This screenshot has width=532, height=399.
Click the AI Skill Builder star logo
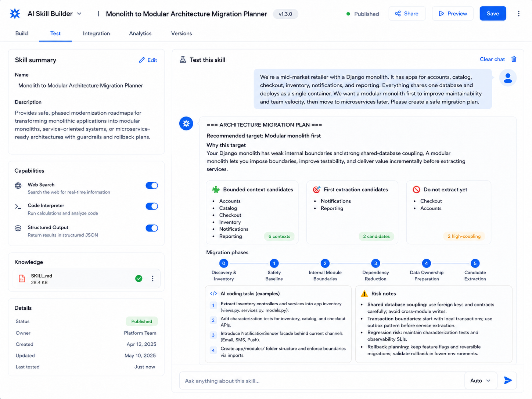point(15,14)
